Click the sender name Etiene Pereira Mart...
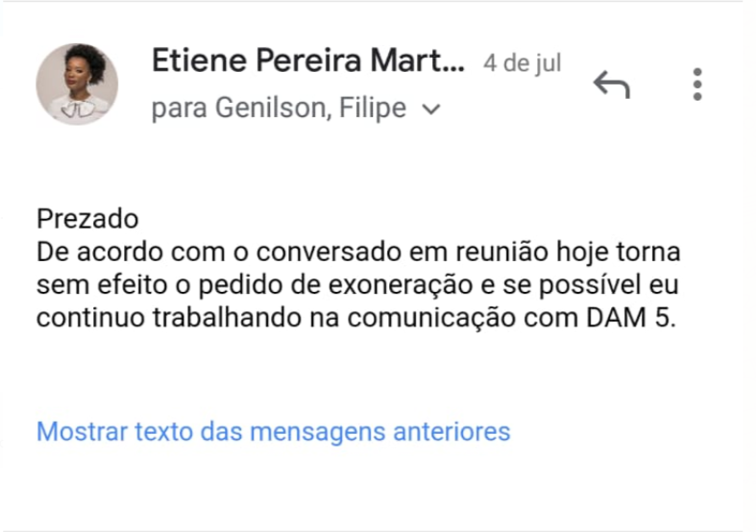 point(308,60)
